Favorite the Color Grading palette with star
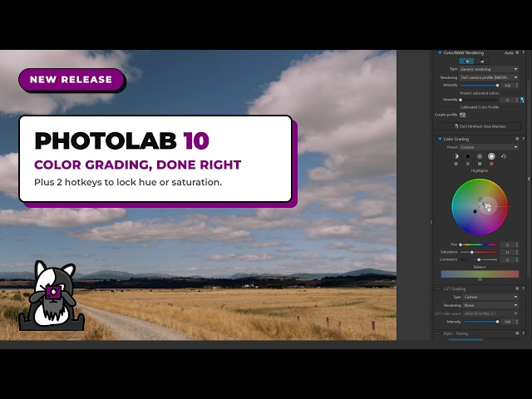Image resolution: width=532 pixels, height=399 pixels. [x=517, y=139]
